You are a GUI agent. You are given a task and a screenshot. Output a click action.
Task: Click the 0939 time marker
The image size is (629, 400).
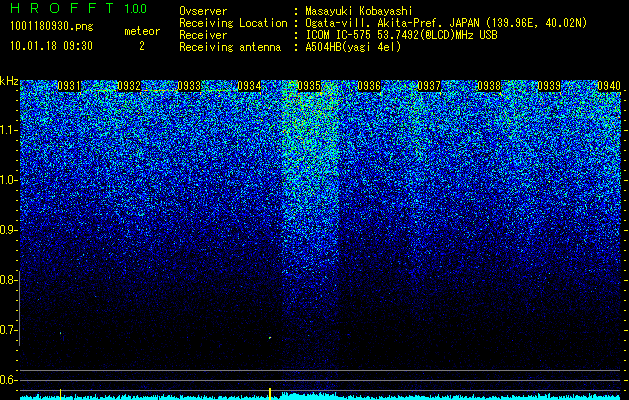click(549, 86)
